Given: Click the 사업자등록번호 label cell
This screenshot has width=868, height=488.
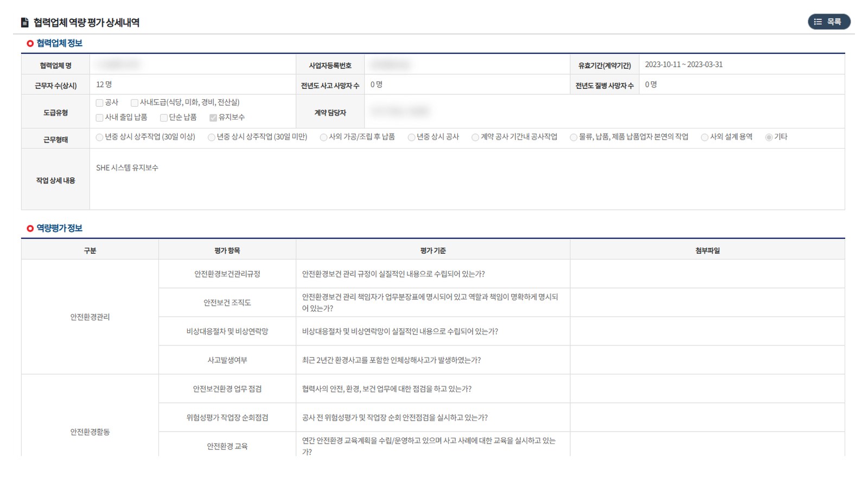Looking at the screenshot, I should point(330,65).
